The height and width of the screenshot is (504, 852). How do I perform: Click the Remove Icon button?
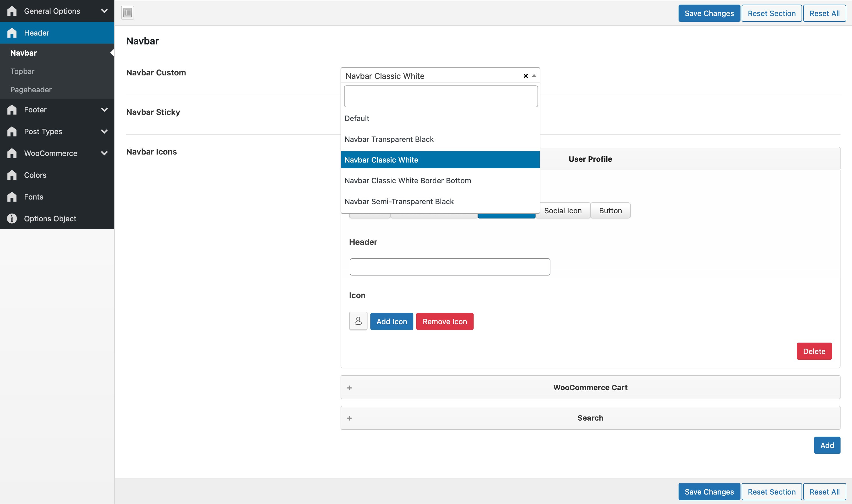(x=445, y=321)
